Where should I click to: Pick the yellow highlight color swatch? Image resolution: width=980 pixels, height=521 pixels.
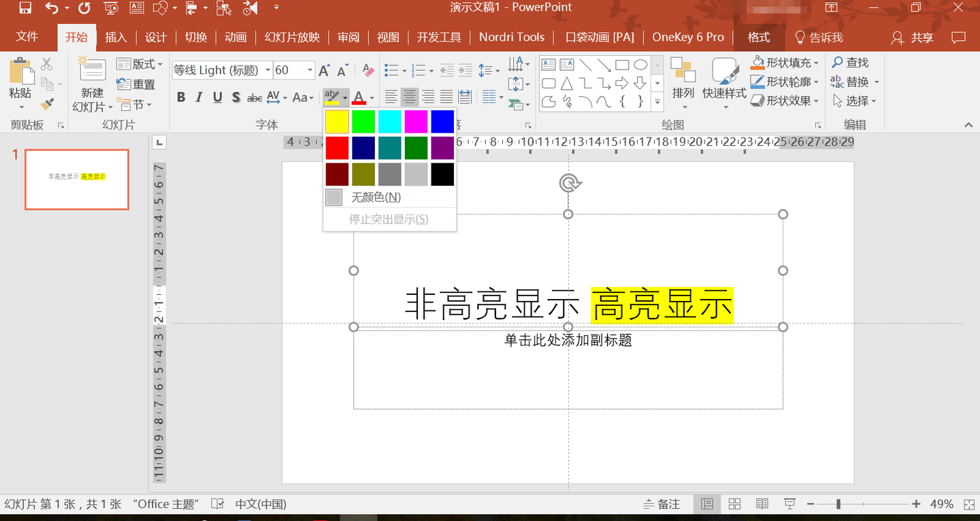click(x=337, y=121)
